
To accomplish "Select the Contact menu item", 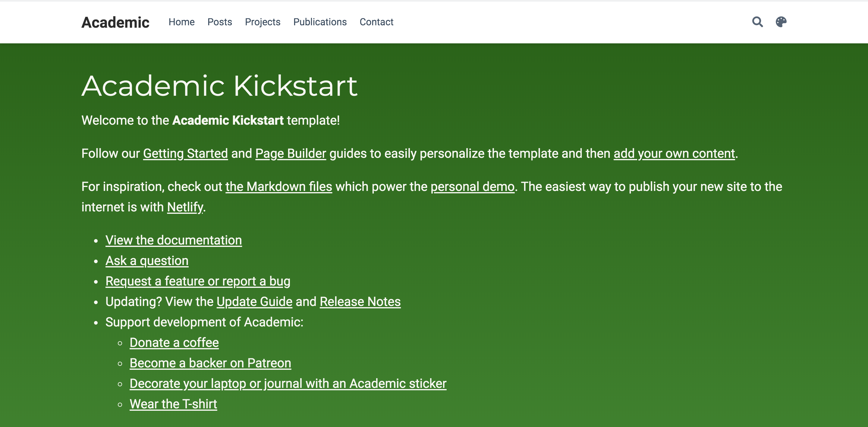I will point(376,22).
